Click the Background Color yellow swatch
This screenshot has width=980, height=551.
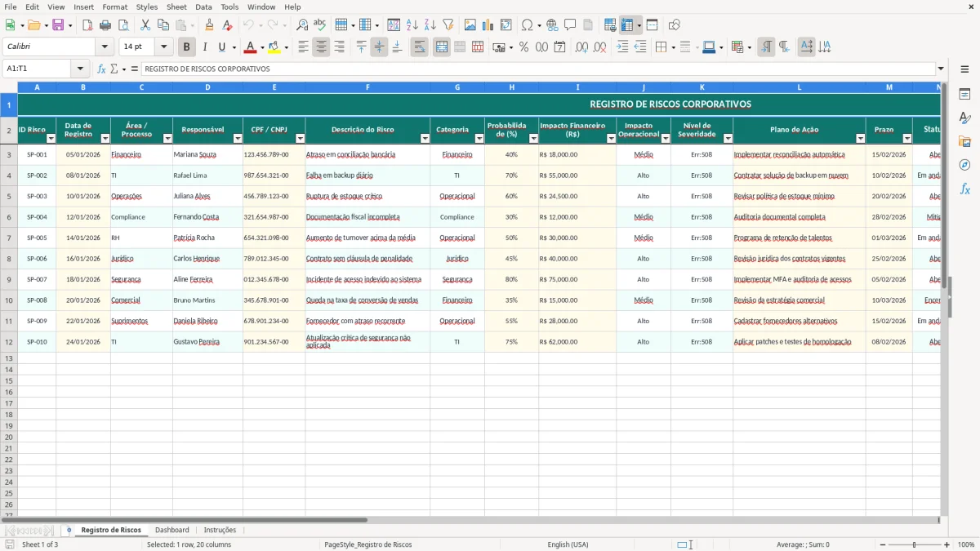pos(274,47)
